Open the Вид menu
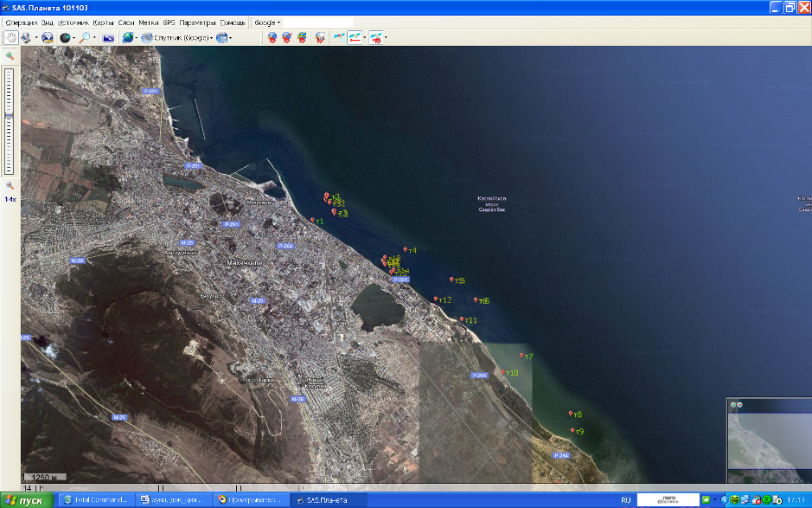The image size is (812, 508). pyautogui.click(x=47, y=23)
